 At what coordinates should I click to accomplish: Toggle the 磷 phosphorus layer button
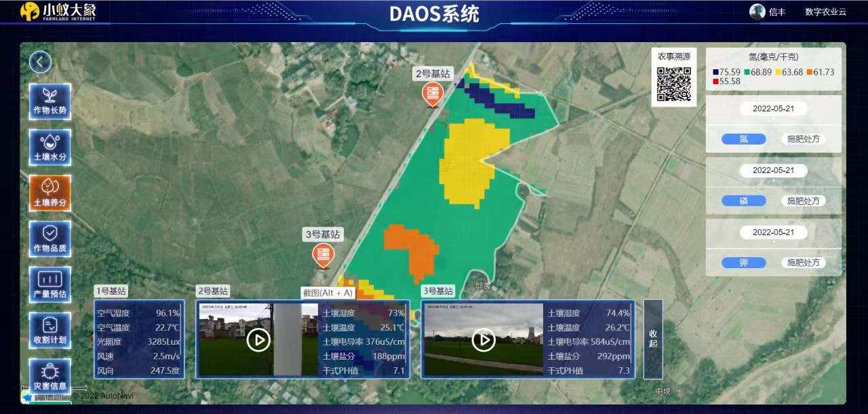(x=743, y=201)
